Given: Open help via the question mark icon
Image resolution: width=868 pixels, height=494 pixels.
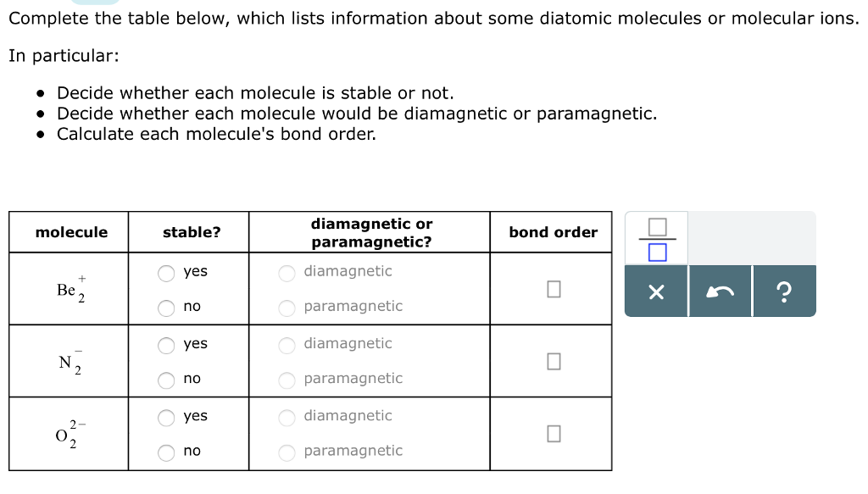Looking at the screenshot, I should tap(784, 290).
